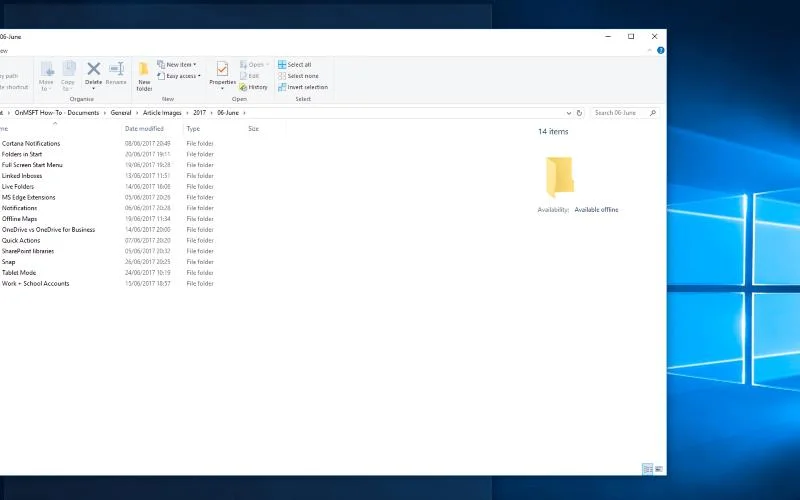The height and width of the screenshot is (500, 800).
Task: Click the Open button in the ribbon
Action: (x=254, y=64)
